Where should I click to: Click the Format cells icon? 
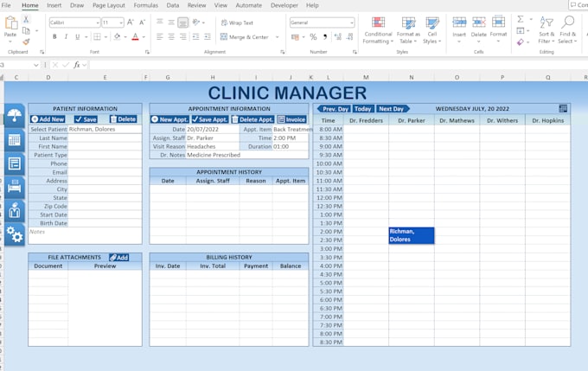498,22
